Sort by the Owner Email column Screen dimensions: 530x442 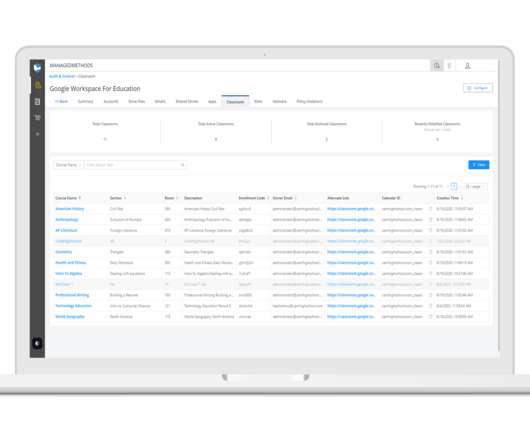(284, 198)
